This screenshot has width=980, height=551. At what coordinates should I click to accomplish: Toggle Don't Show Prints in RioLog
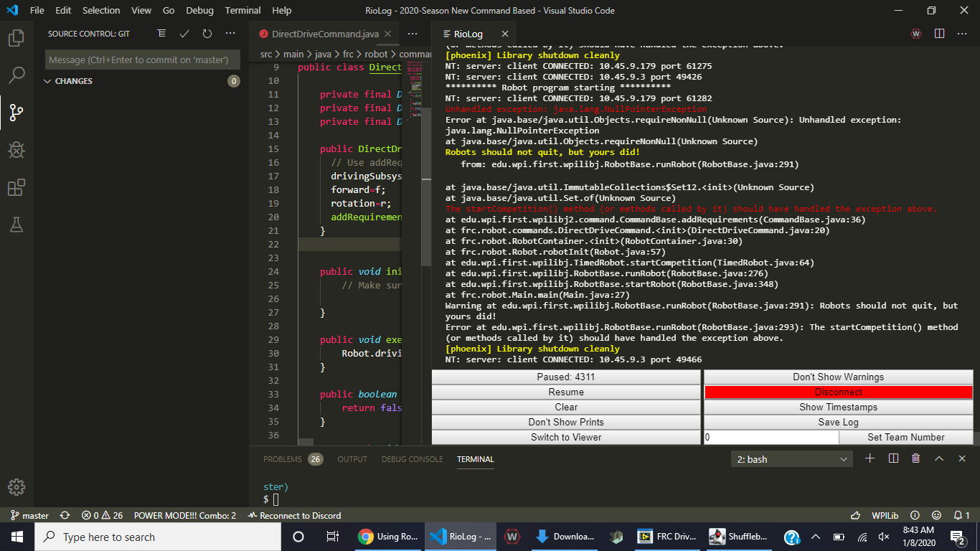point(566,422)
